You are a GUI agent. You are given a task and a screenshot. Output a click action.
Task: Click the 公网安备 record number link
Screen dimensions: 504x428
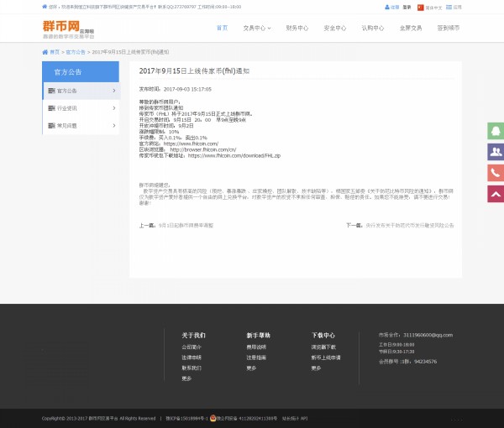pyautogui.click(x=247, y=419)
